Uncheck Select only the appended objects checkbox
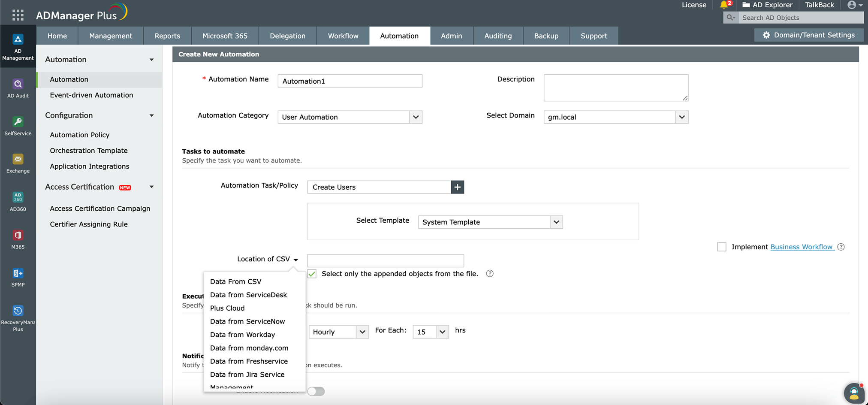The image size is (868, 405). tap(312, 274)
